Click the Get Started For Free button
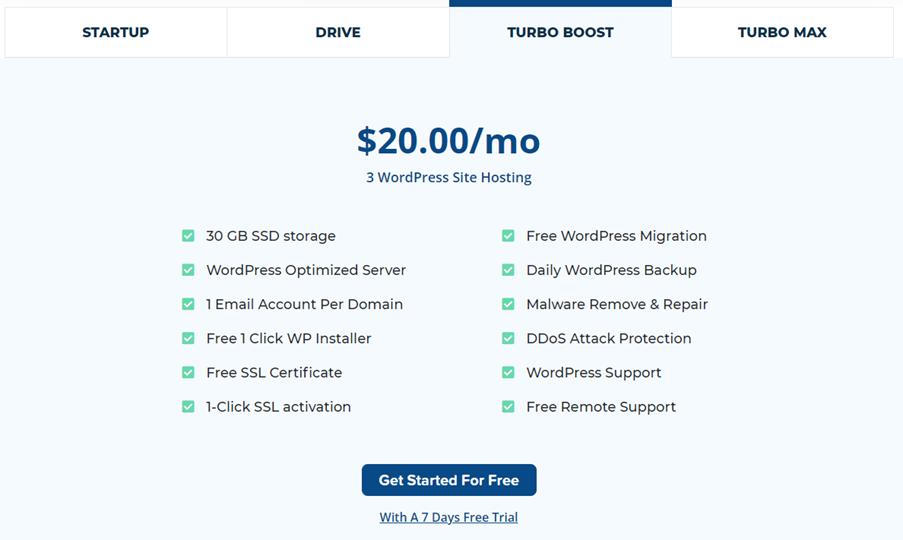 449,480
